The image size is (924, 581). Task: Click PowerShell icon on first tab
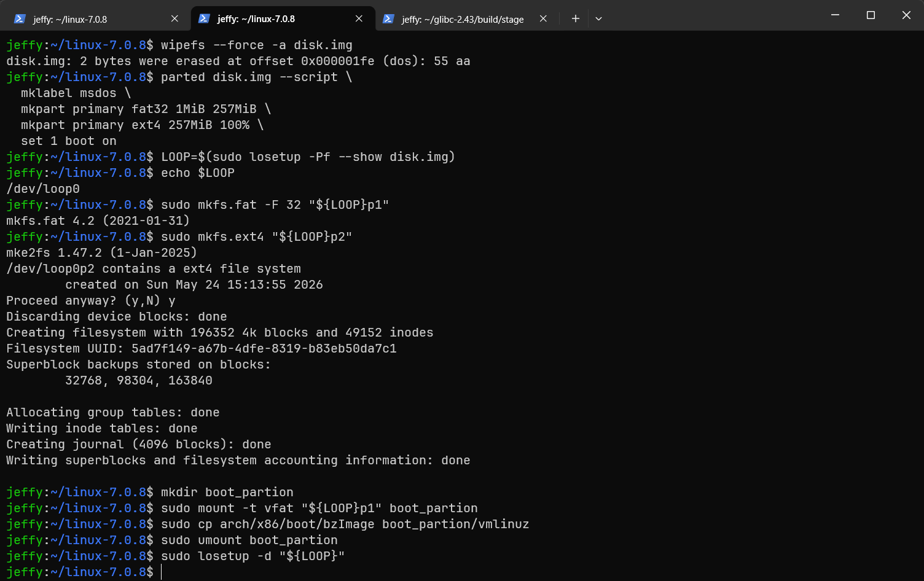point(20,18)
